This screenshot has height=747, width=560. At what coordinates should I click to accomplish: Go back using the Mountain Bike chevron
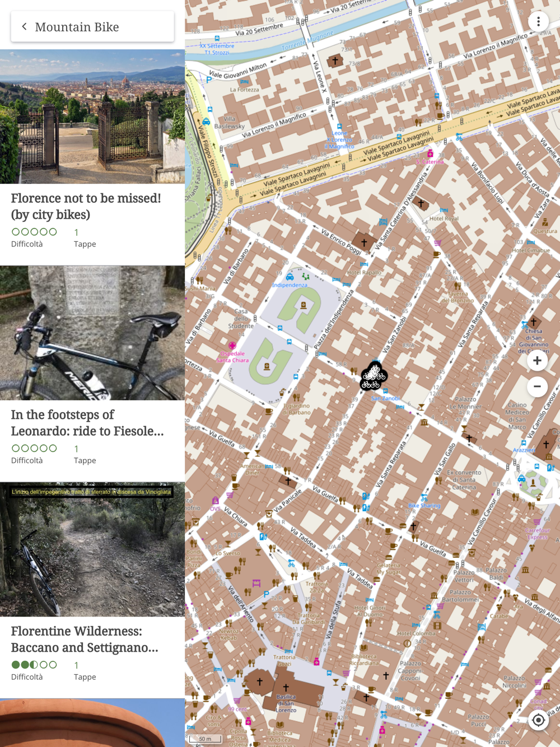pyautogui.click(x=24, y=26)
